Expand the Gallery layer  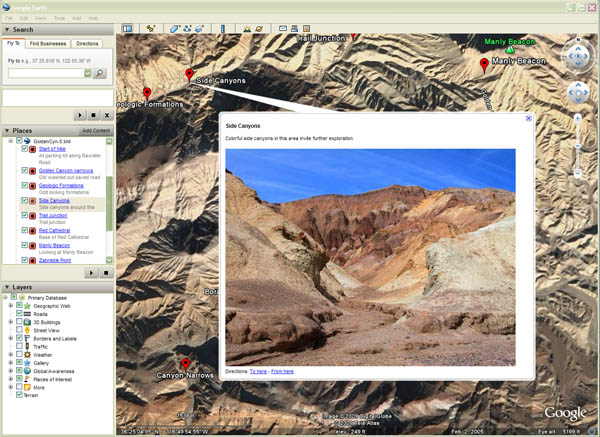click(11, 363)
